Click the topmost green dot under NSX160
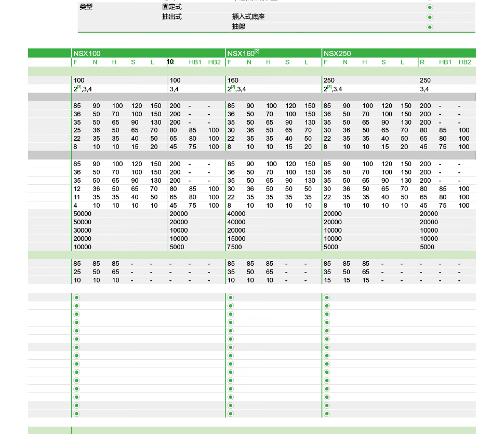The width and height of the screenshot is (504, 434). click(231, 297)
